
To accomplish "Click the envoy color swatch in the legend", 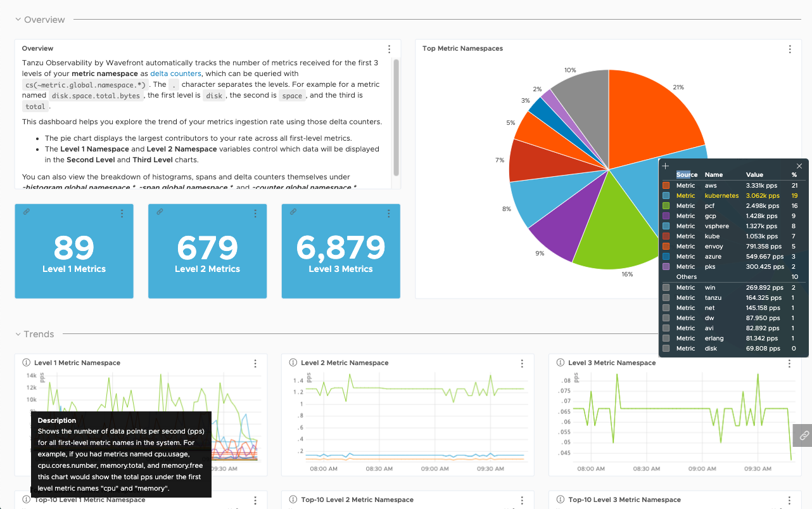I will click(x=666, y=247).
